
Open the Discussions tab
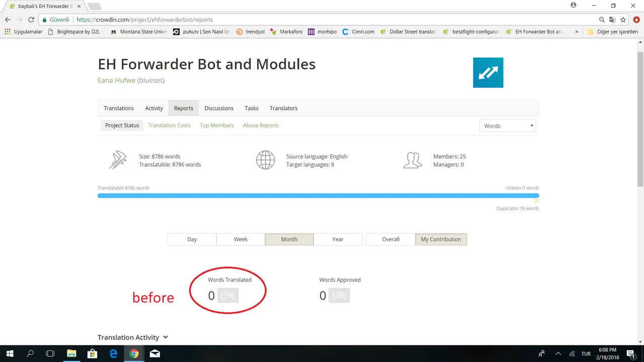point(219,108)
